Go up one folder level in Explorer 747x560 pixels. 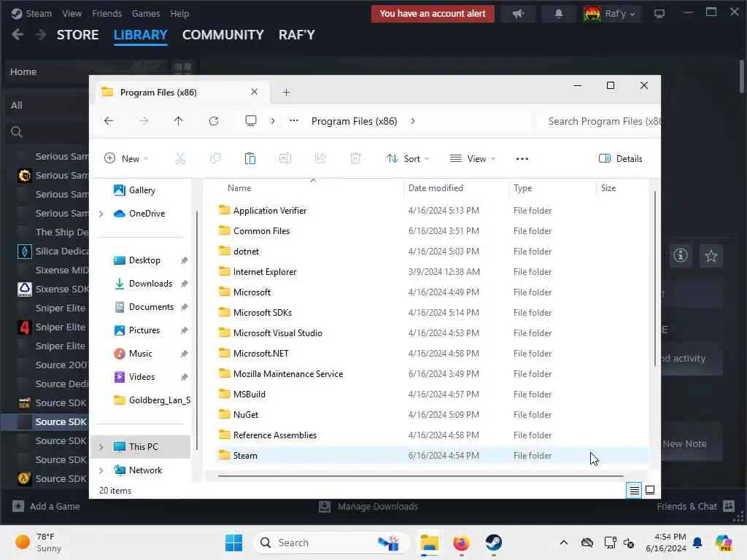(x=179, y=121)
